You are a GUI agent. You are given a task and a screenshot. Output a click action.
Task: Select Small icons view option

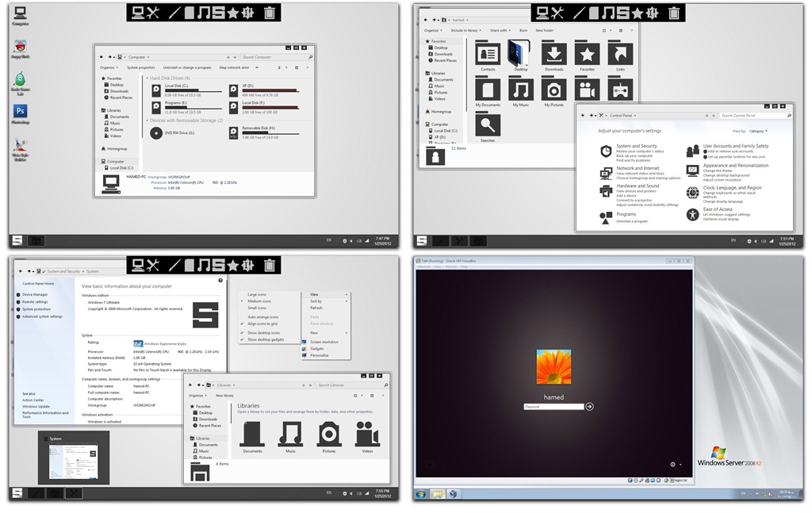(257, 308)
